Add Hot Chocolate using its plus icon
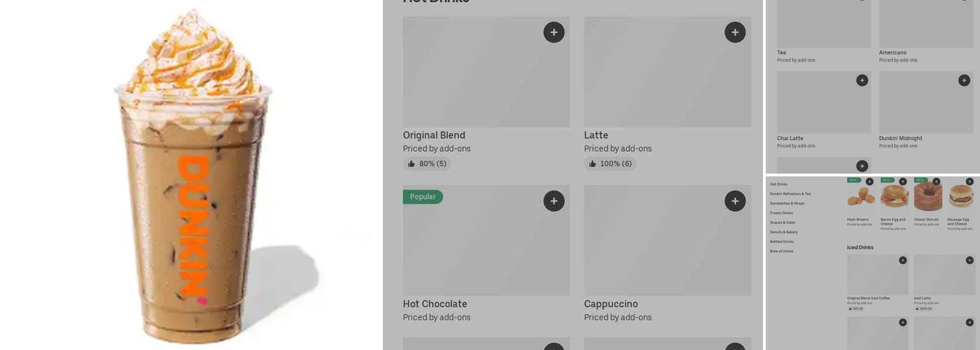Screen dimensions: 980x350 (554, 201)
